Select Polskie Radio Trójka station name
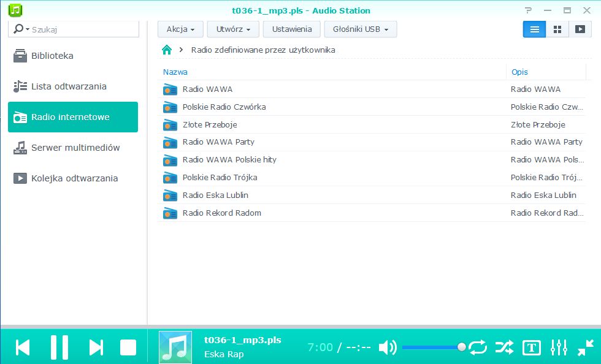This screenshot has width=601, height=364. pyautogui.click(x=220, y=177)
